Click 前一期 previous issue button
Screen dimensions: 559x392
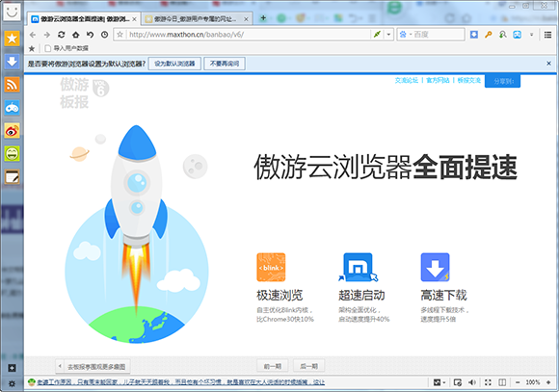[x=273, y=366]
